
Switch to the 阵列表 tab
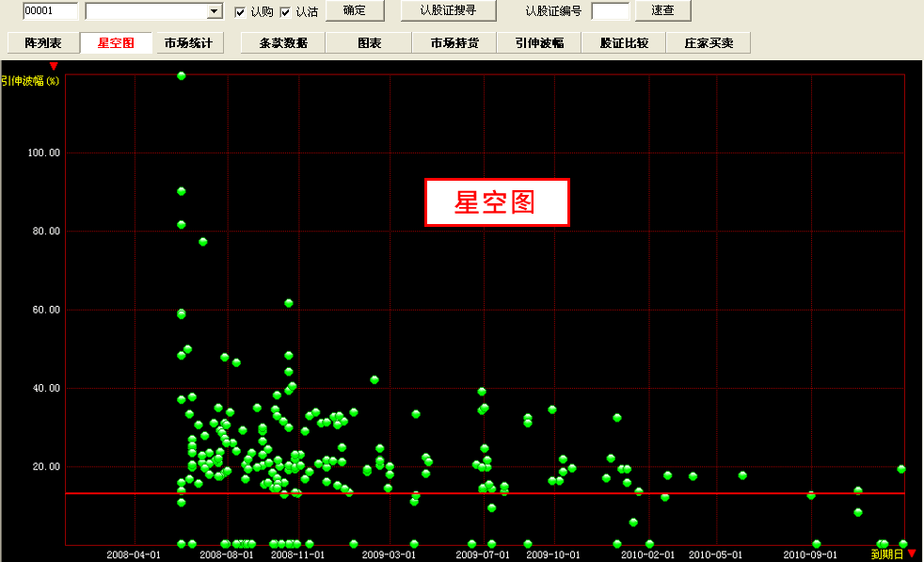point(42,43)
